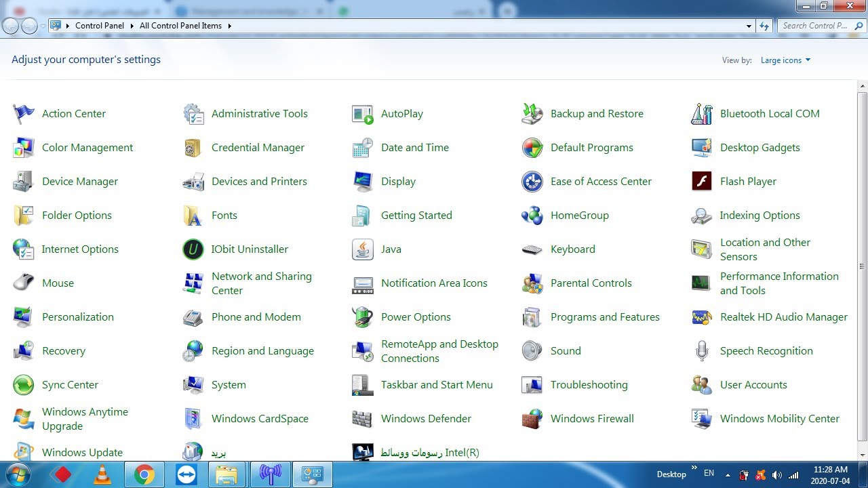This screenshot has height=488, width=868.
Task: Launch VLC media player from taskbar
Action: click(102, 474)
